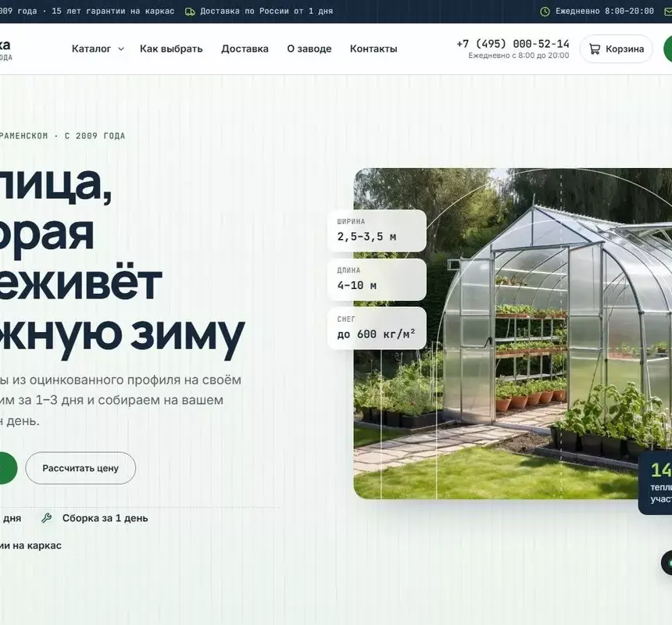Open the Каталог dropdown menu
Image resolution: width=672 pixels, height=625 pixels.
point(98,49)
